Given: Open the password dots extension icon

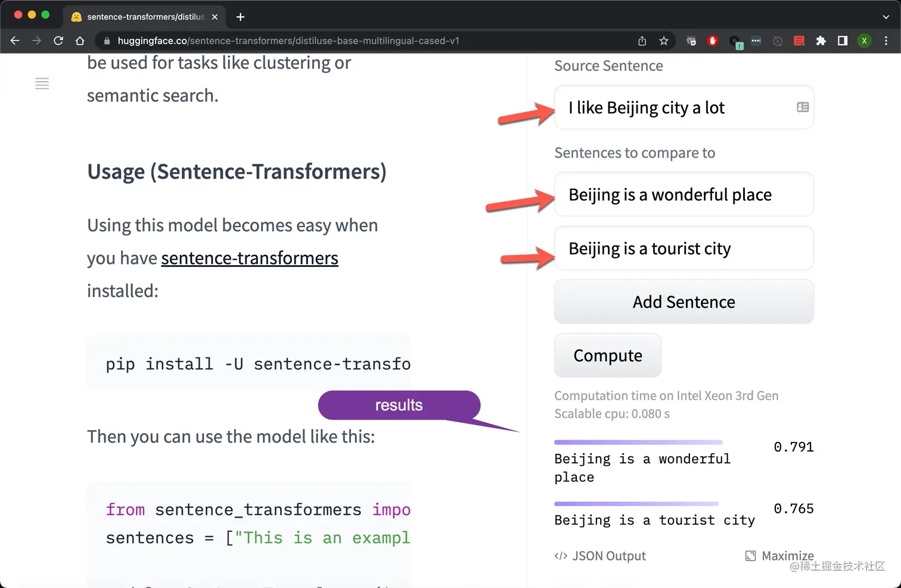Looking at the screenshot, I should click(x=756, y=41).
